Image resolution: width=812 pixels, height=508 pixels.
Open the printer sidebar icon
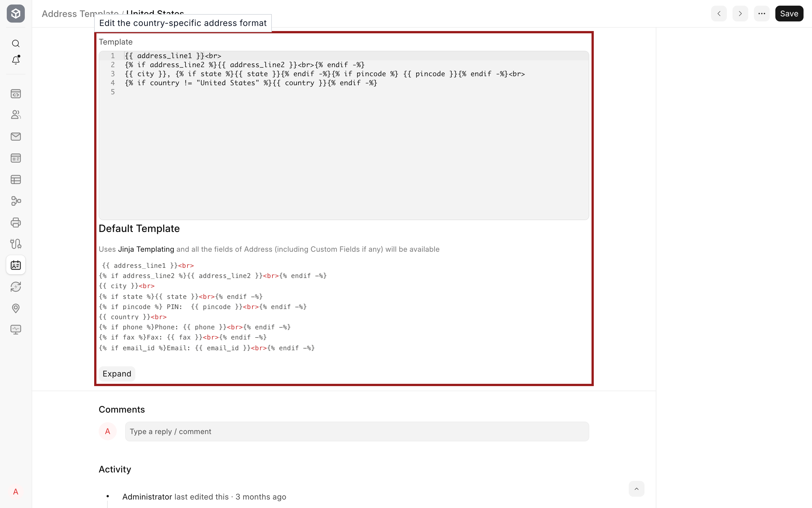(x=16, y=222)
